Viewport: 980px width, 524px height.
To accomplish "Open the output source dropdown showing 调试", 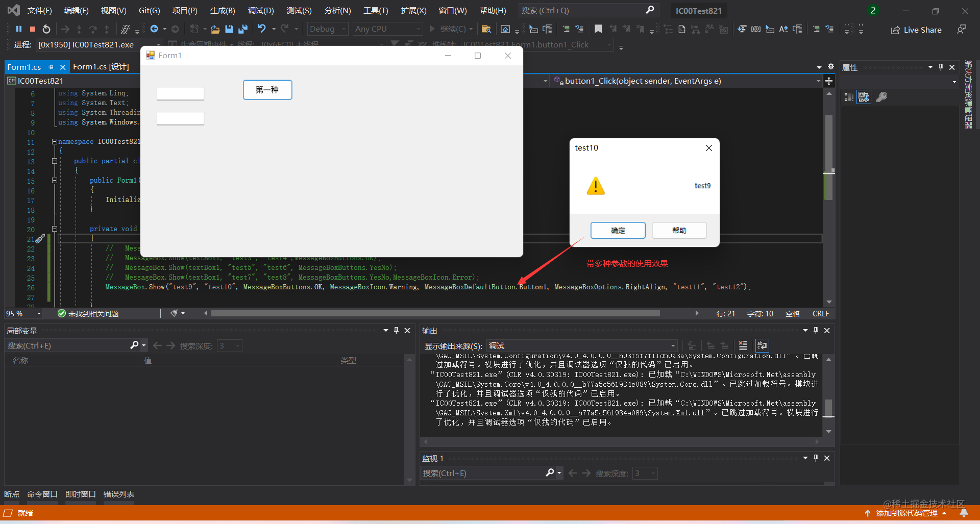I will (x=582, y=346).
